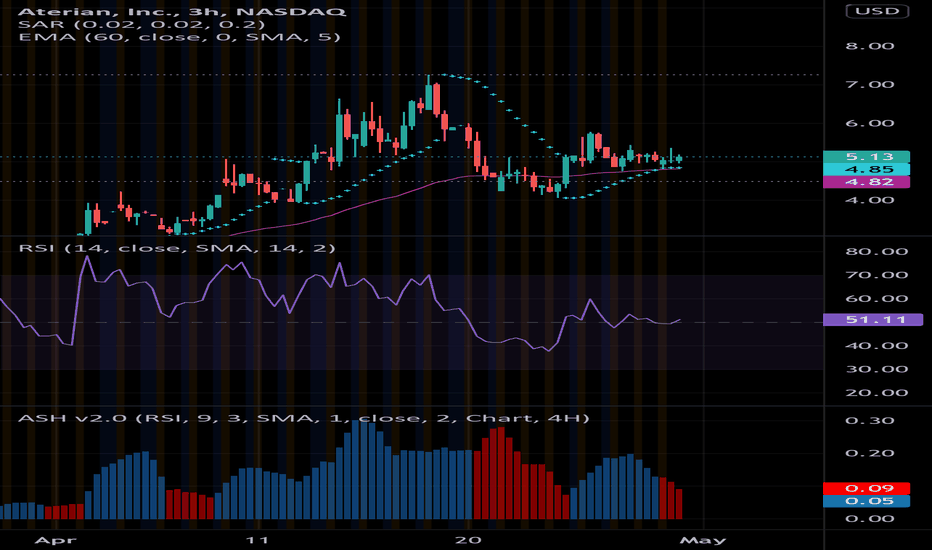Click the 0.20 ASH axis label
This screenshot has height=550, width=932.
point(870,454)
